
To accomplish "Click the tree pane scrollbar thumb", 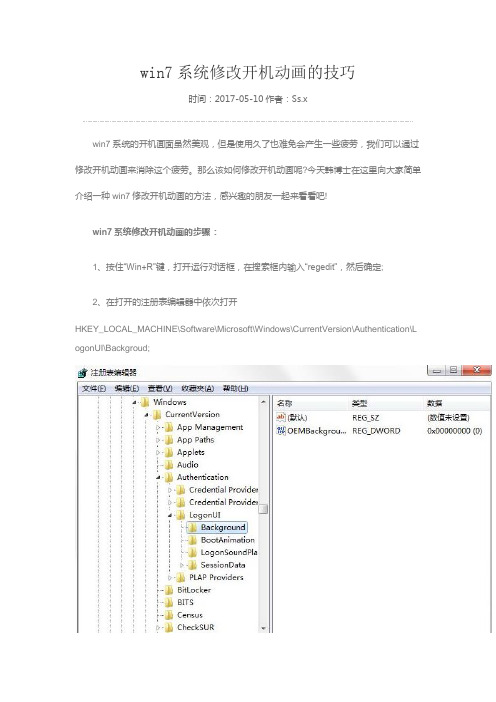I will point(263,509).
